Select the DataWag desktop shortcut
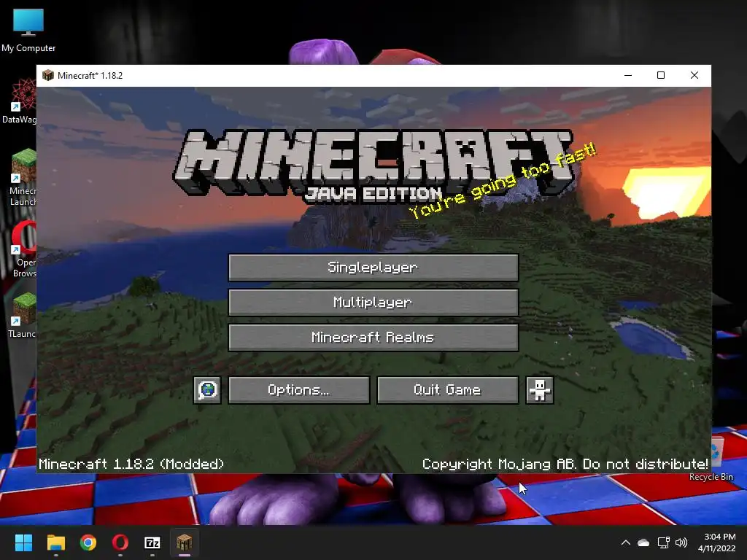This screenshot has height=560, width=747. click(x=18, y=102)
